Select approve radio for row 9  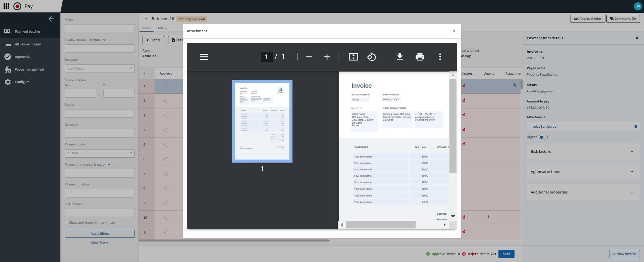pyautogui.click(x=166, y=203)
